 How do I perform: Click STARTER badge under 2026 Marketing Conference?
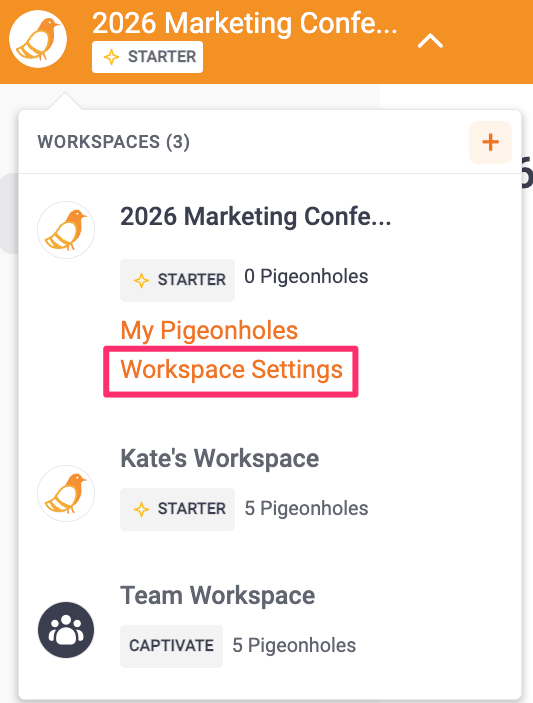[178, 280]
